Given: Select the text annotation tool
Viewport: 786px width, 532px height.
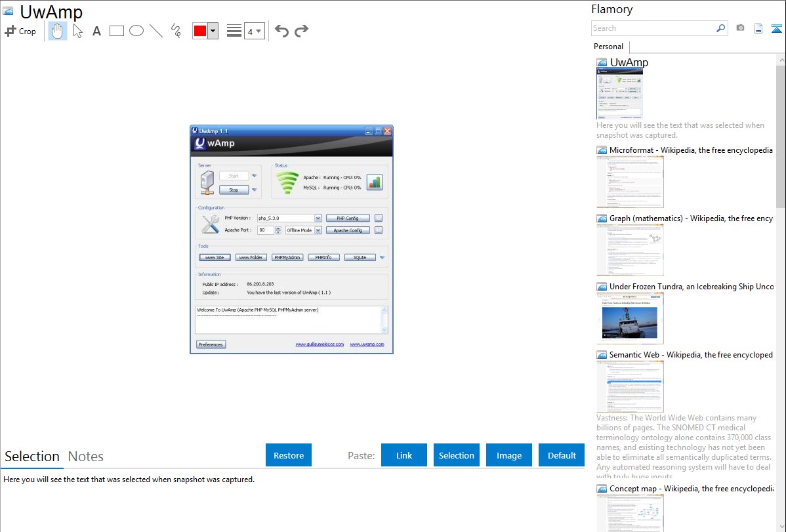Looking at the screenshot, I should tap(96, 31).
